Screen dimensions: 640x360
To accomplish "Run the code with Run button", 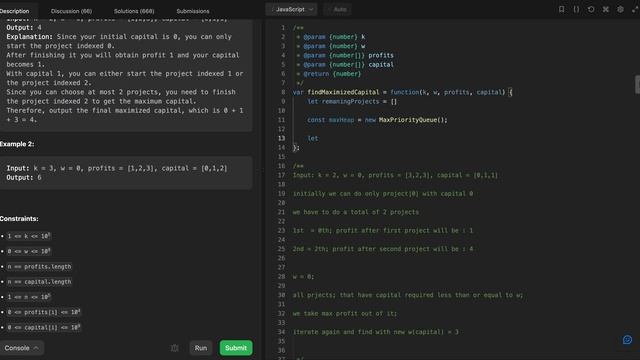I will [201, 348].
